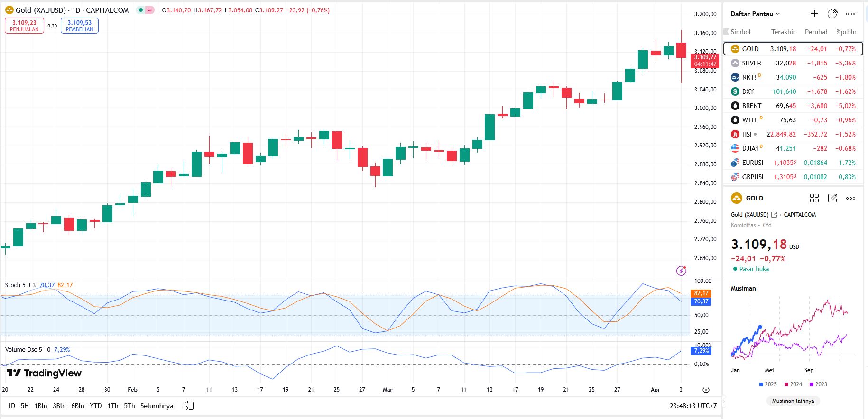The image size is (868, 419).
Task: Open the watchlist three-dots menu
Action: click(850, 14)
